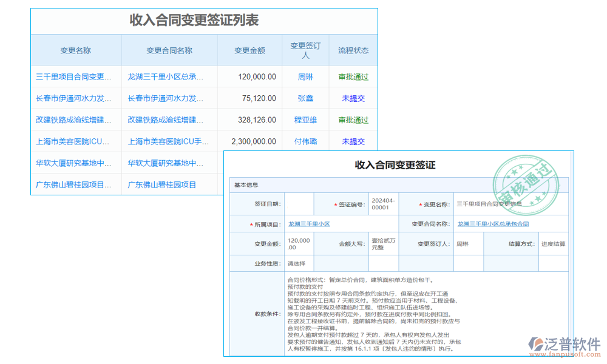The width and height of the screenshot is (607, 364).
Task: Click signer 付伟璐 in the list
Action: click(x=305, y=141)
